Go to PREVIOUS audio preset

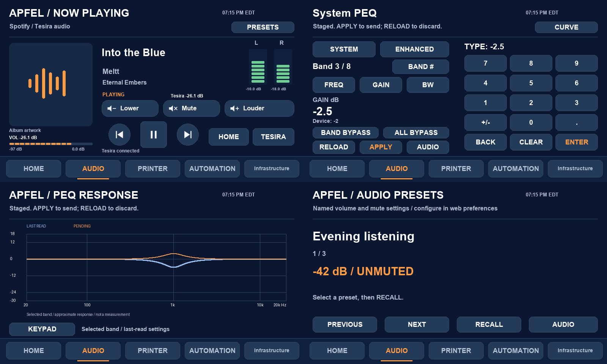[x=345, y=325]
